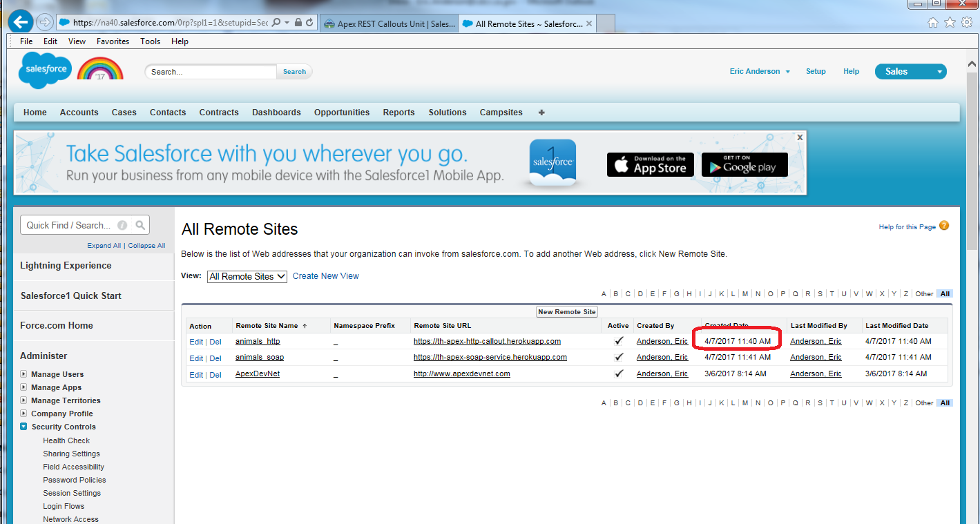
Task: Click the Search button next to the search box
Action: coord(294,72)
